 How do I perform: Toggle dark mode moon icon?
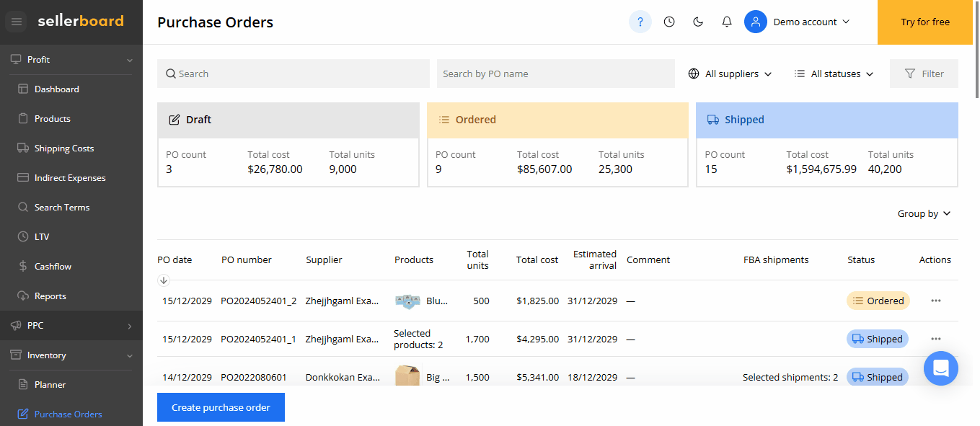click(x=698, y=22)
